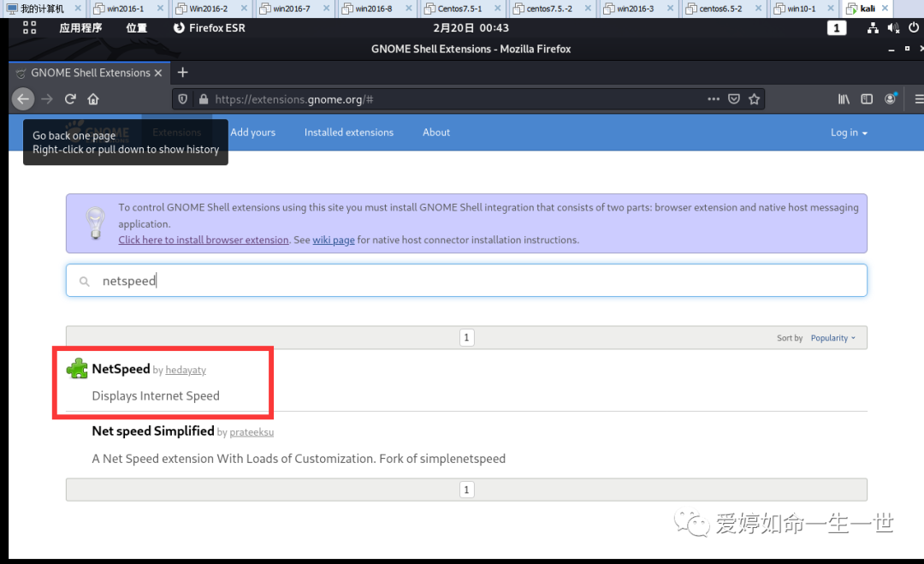This screenshot has width=924, height=564.
Task: Switch to win10-1 VM tab
Action: click(x=802, y=9)
